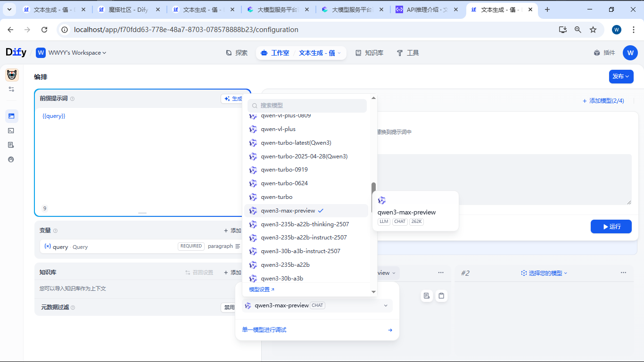Click the help icon next to 变量

55,230
